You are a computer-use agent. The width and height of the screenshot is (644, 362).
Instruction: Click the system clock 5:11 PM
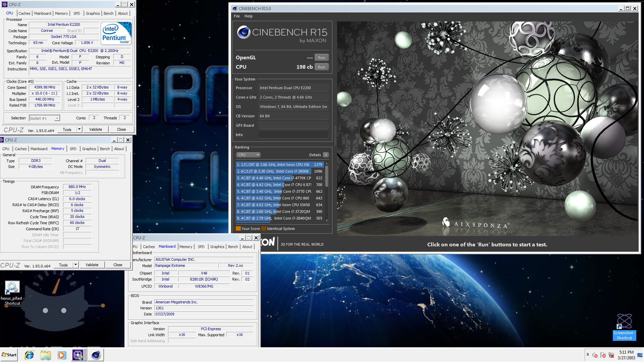click(626, 352)
